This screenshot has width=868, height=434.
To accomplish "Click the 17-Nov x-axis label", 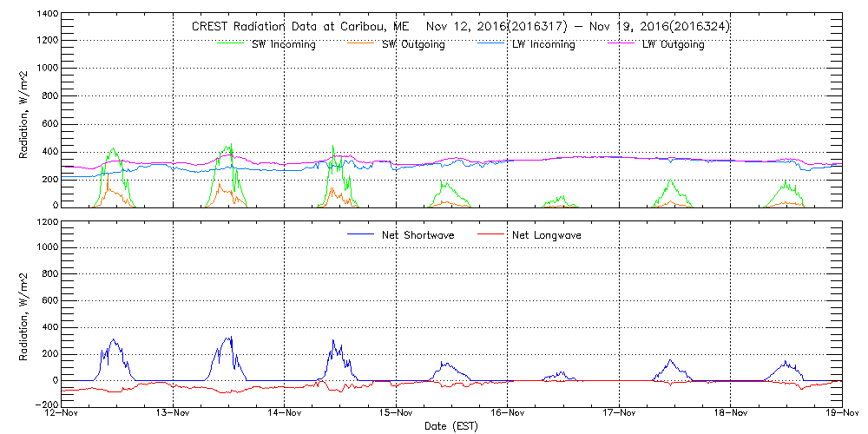I will tap(619, 414).
